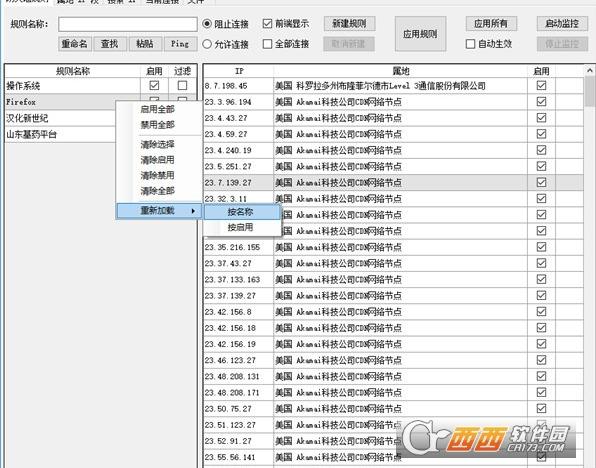Viewport: 596px width, 468px height.
Task: Toggle 启用 checkbox for 23.4.240.19
Action: click(541, 150)
